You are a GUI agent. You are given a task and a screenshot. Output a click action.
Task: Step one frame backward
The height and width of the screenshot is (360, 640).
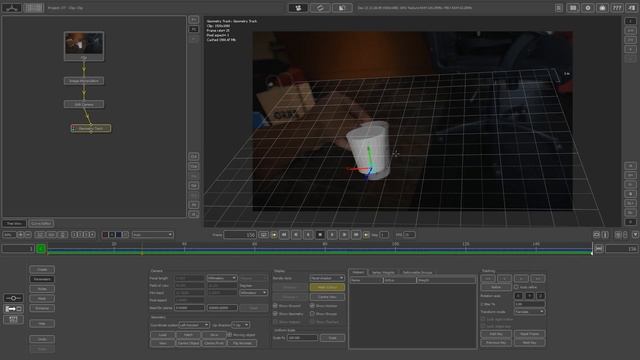pos(308,235)
